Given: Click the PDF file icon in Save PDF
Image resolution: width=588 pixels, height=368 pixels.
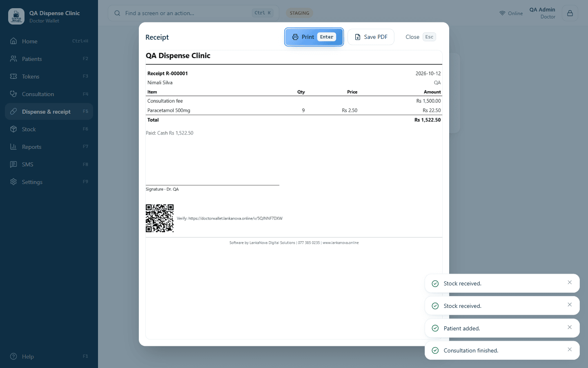Looking at the screenshot, I should click(358, 37).
